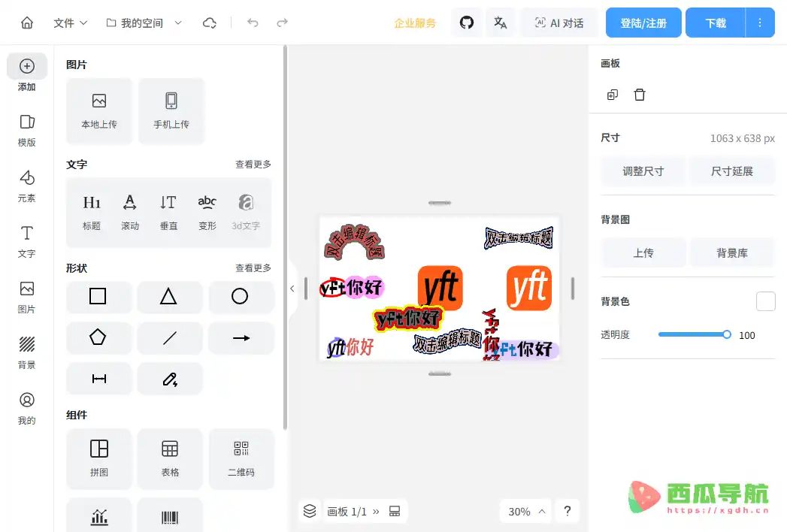Select the 背景 sidebar tab
The height and width of the screenshot is (532, 787).
(27, 353)
